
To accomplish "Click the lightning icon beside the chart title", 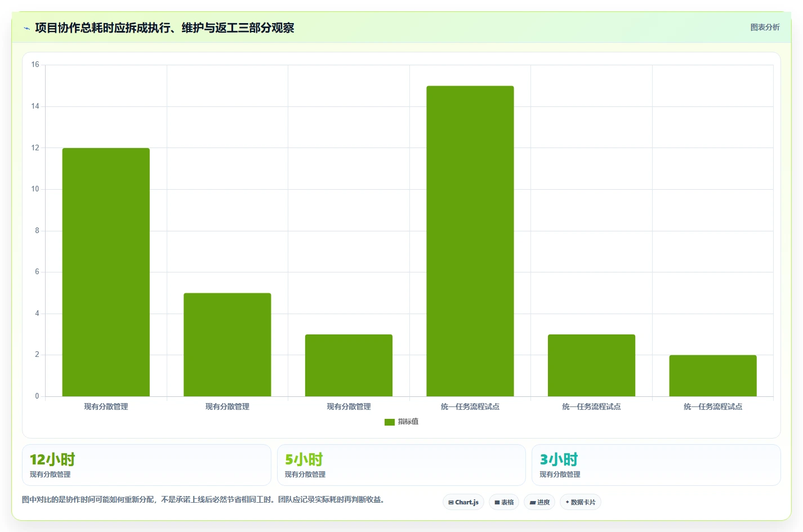I will click(26, 28).
